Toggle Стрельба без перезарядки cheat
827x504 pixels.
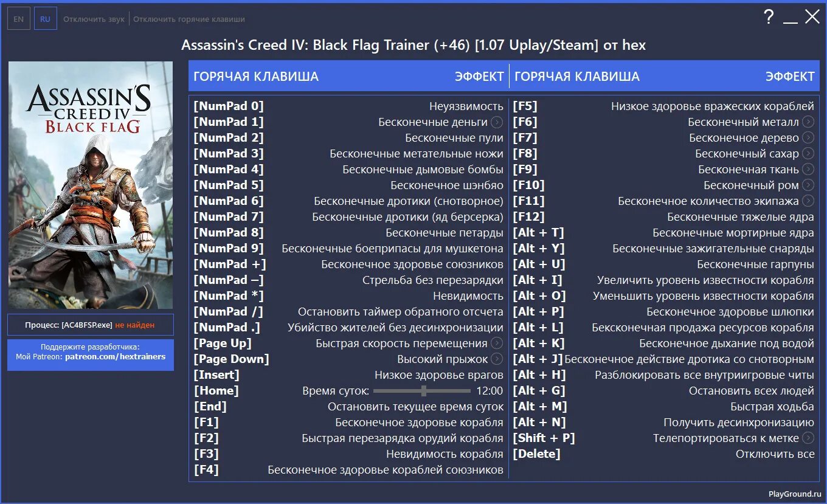point(433,280)
